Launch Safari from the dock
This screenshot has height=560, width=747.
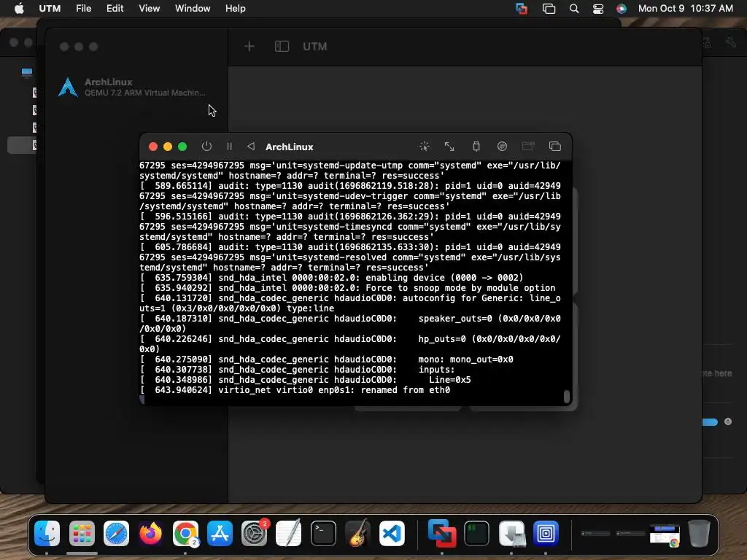click(x=116, y=533)
